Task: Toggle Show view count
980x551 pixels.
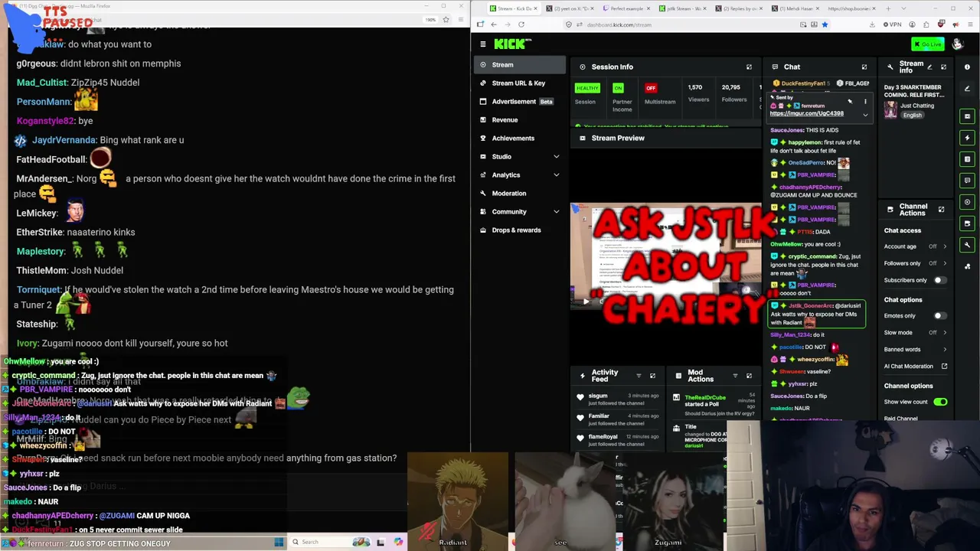Action: [x=940, y=402]
